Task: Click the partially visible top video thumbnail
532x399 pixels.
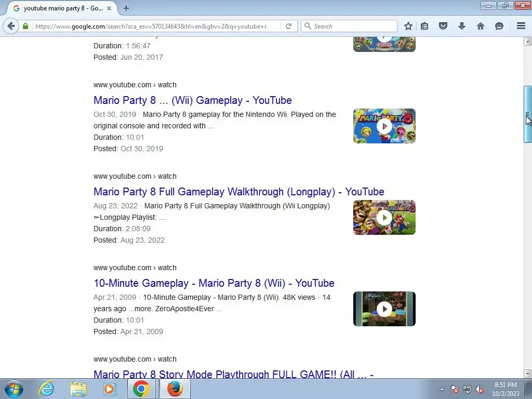Action: [384, 45]
